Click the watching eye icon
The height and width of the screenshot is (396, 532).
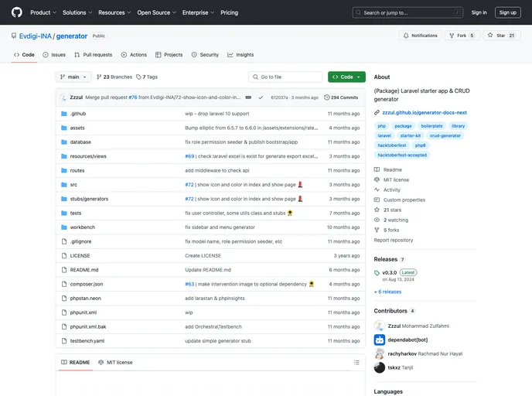click(377, 220)
